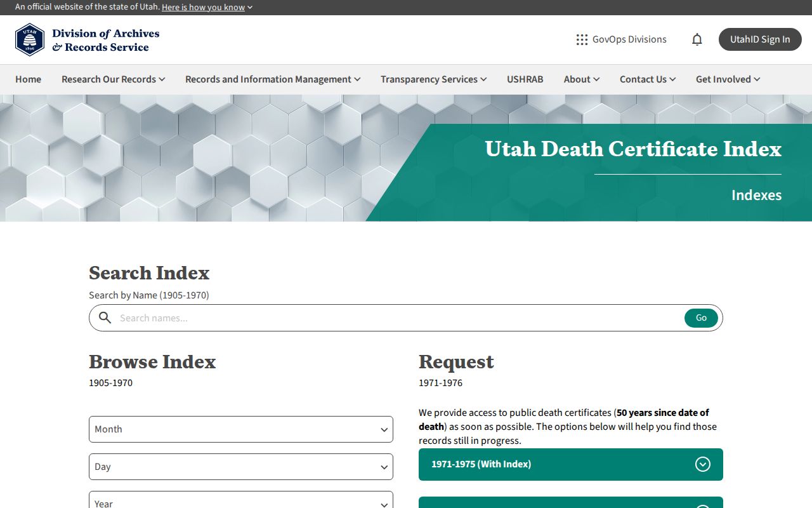Click the Indexes banner subtitle

[x=756, y=195]
